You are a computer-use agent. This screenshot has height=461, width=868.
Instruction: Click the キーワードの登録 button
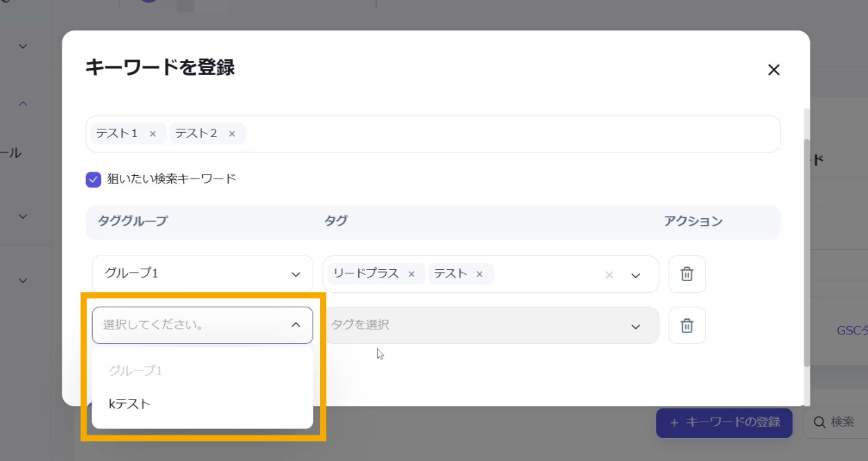[724, 422]
